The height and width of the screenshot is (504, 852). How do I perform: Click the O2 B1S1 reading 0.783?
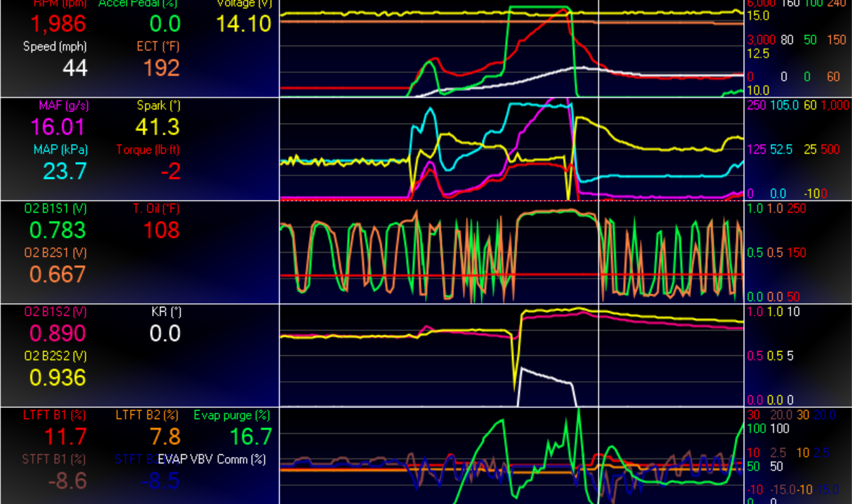[x=58, y=230]
